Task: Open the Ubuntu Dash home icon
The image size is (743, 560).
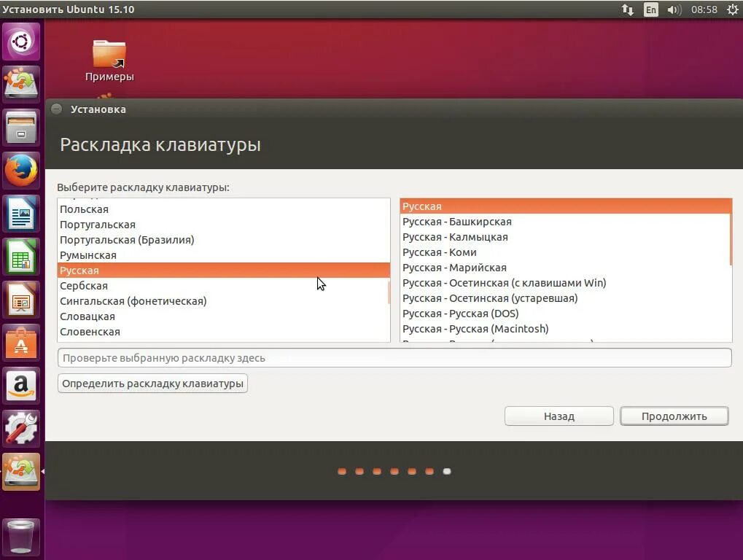Action: pos(21,42)
